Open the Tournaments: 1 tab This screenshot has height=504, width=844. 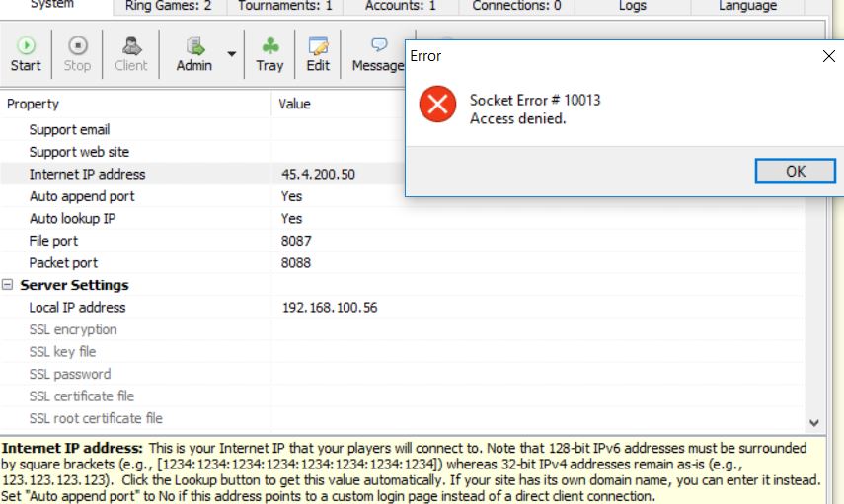(x=285, y=6)
